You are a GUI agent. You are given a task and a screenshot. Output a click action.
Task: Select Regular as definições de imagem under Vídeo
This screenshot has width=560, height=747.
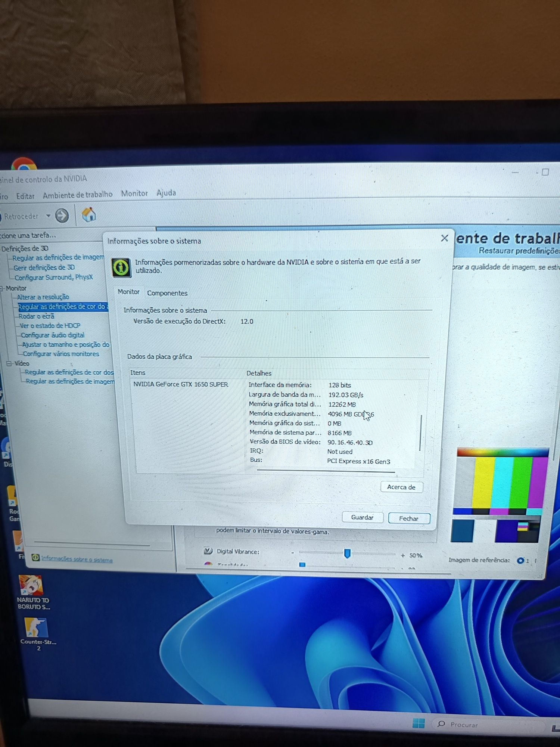point(70,381)
